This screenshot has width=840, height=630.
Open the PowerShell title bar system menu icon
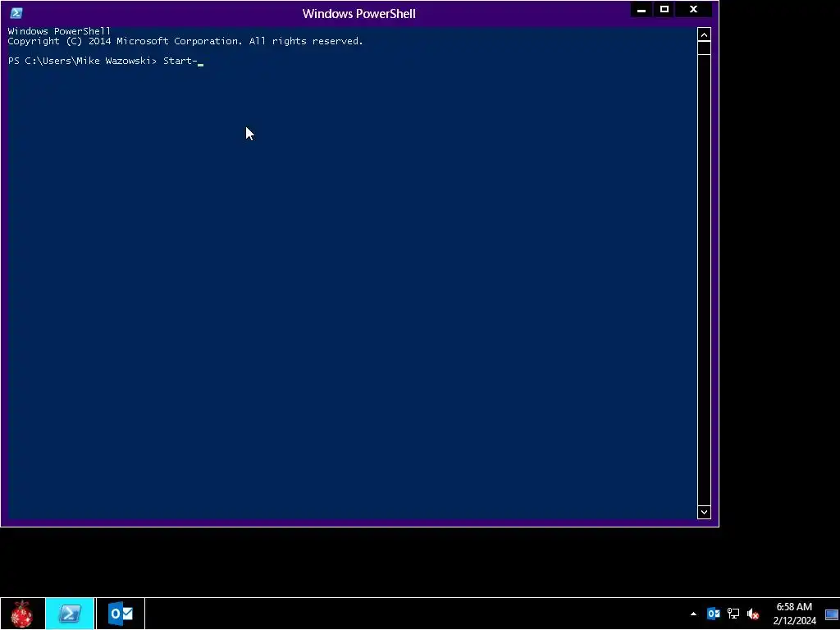point(16,13)
